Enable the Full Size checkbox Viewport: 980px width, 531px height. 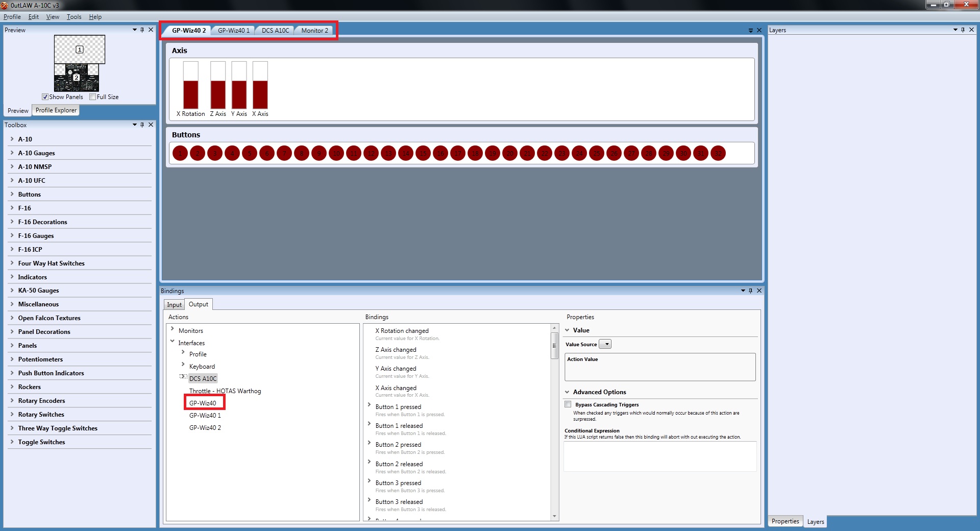(92, 97)
